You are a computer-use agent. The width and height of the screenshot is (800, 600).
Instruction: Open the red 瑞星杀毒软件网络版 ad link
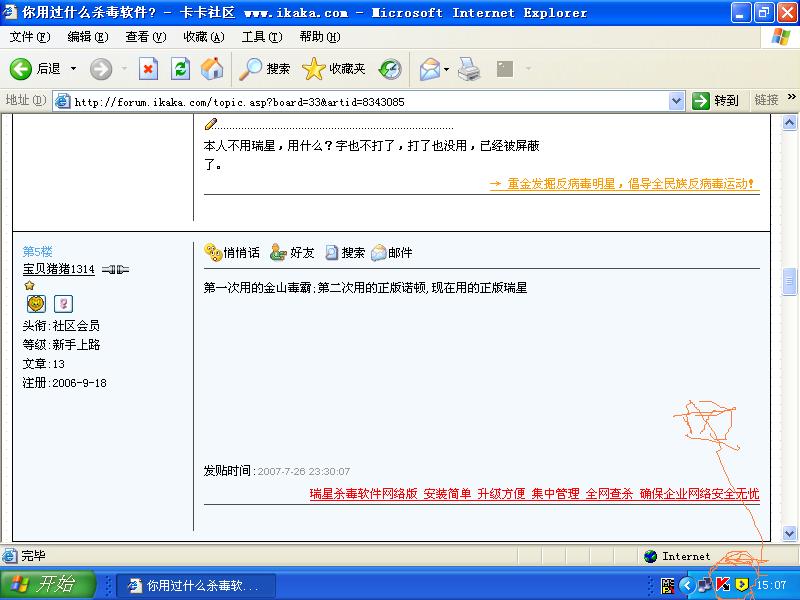pos(534,493)
